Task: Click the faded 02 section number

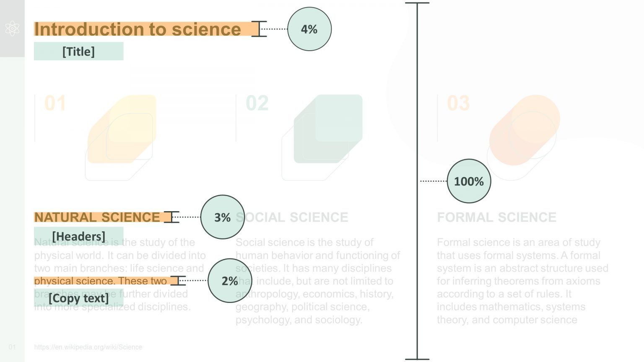Action: [257, 103]
